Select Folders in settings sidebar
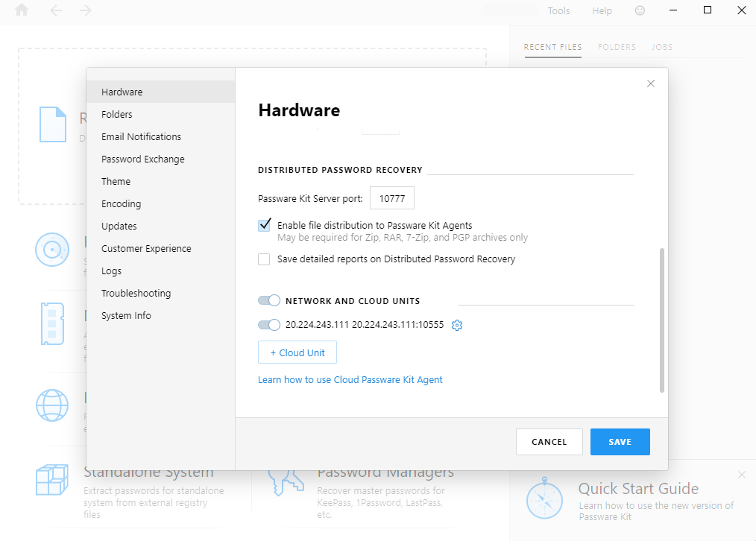 160,114
